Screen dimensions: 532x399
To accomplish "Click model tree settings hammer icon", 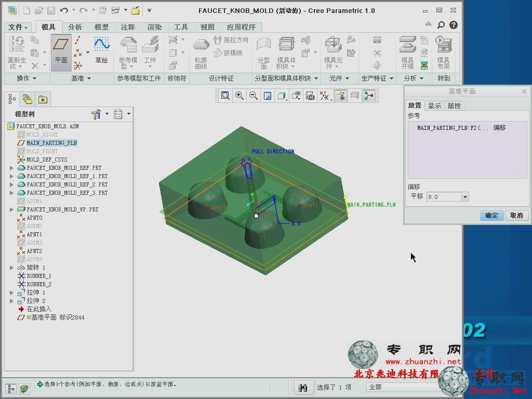I will tap(96, 114).
